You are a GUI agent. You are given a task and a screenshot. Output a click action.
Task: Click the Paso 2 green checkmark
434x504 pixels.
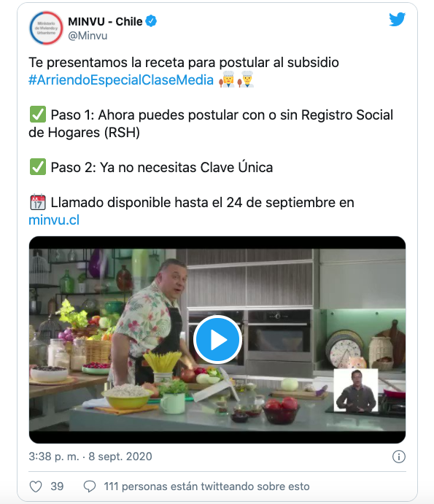pyautogui.click(x=38, y=167)
